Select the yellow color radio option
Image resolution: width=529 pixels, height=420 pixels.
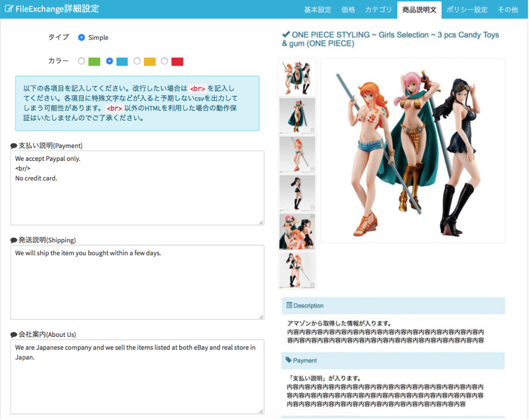click(x=137, y=61)
